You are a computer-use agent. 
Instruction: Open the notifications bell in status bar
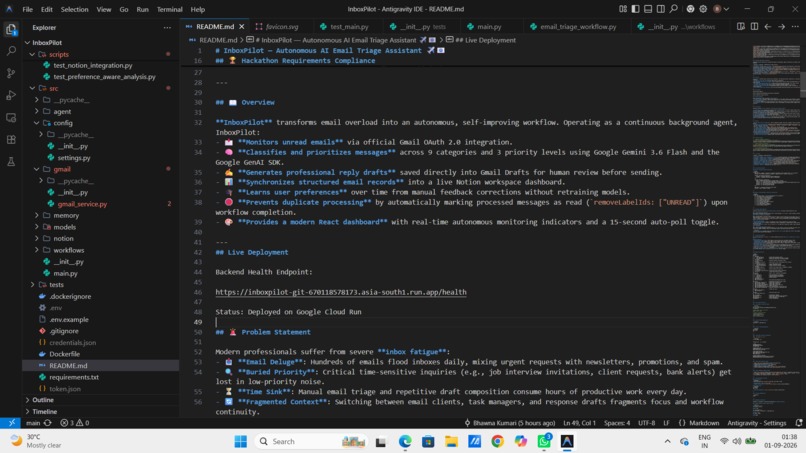tap(799, 423)
